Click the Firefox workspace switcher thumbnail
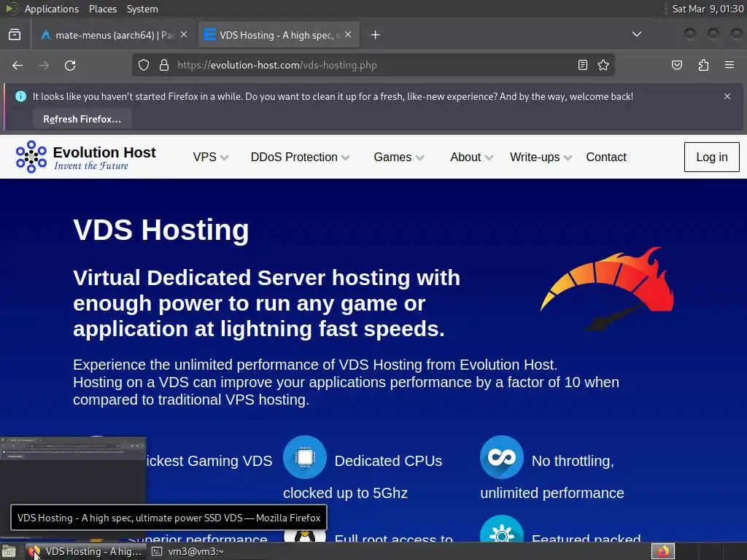The width and height of the screenshot is (747, 560). coord(662,551)
